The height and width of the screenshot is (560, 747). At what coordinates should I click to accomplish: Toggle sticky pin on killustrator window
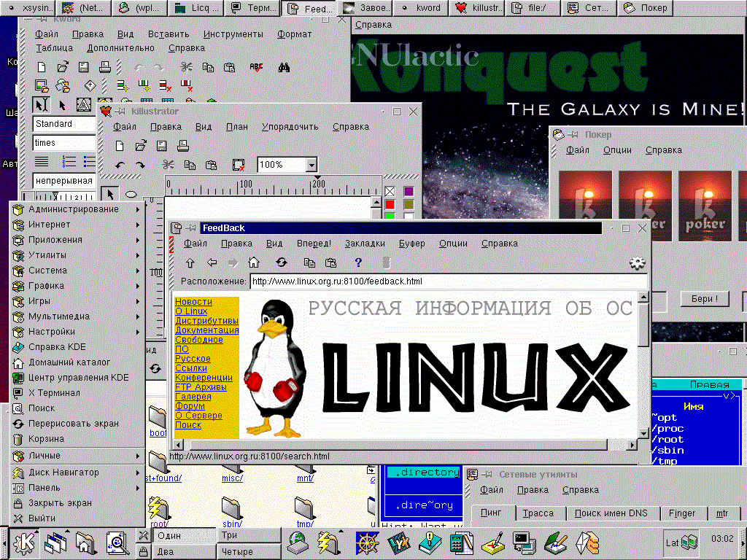coord(120,112)
